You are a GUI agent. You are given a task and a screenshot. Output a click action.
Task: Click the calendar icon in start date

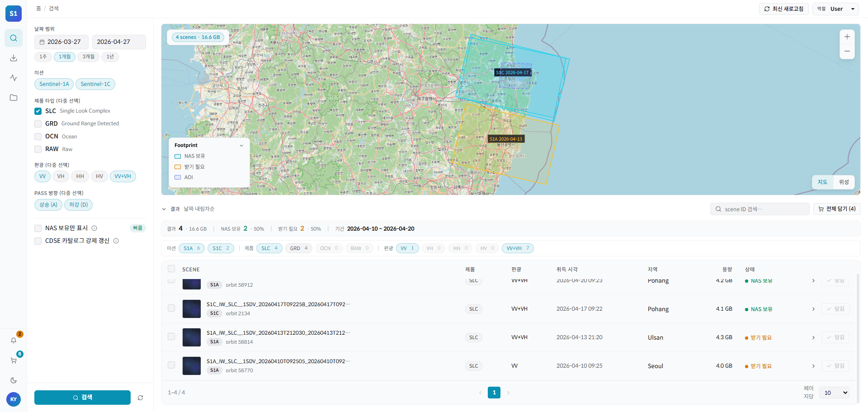[42, 42]
